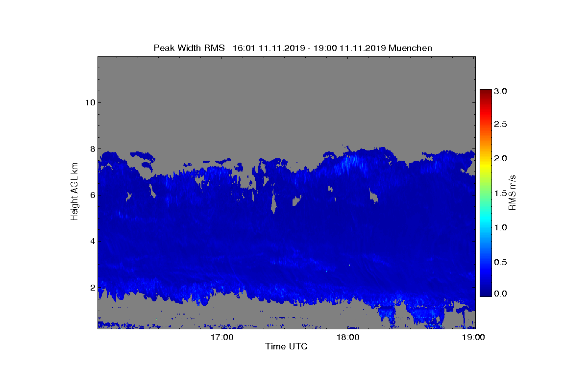Click the 'Muenchen' station name in title
588x392 pixels.
[x=411, y=48]
